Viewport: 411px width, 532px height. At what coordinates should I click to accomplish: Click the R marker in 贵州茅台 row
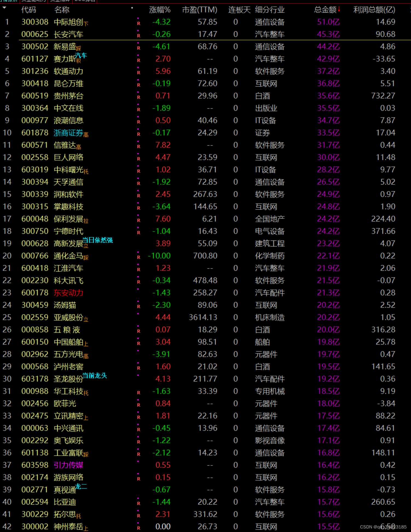[139, 97]
